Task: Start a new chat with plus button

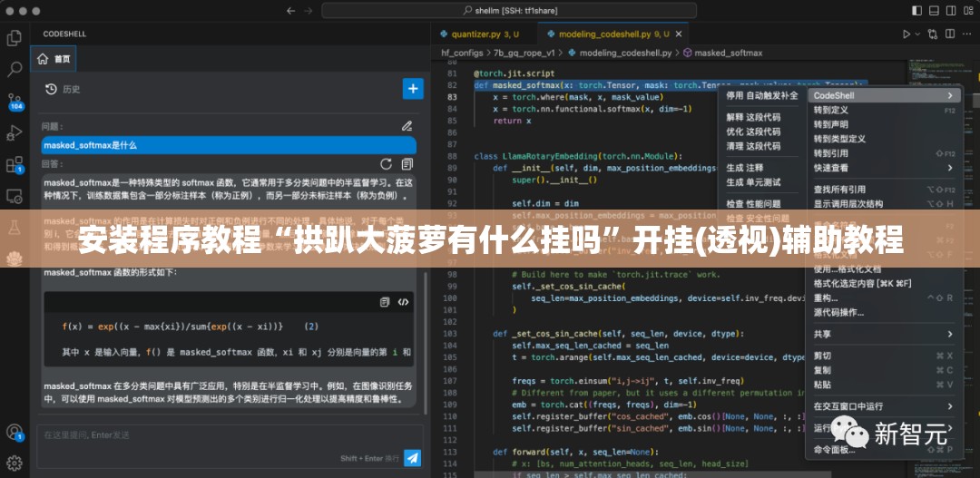Action: pyautogui.click(x=413, y=89)
